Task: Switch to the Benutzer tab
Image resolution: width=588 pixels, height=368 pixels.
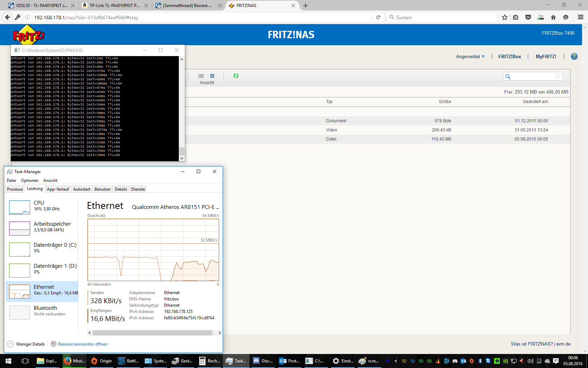Action: point(103,189)
